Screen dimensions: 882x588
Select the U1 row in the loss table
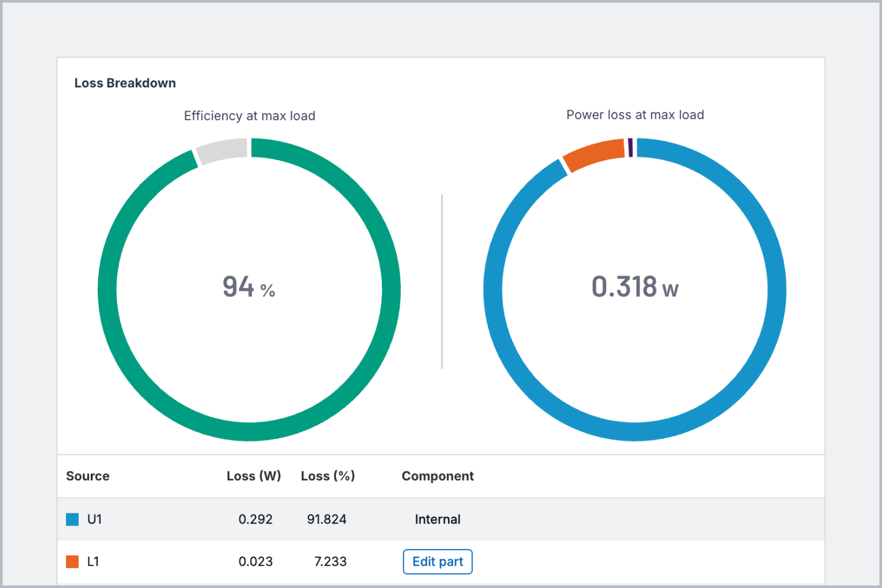click(x=230, y=519)
